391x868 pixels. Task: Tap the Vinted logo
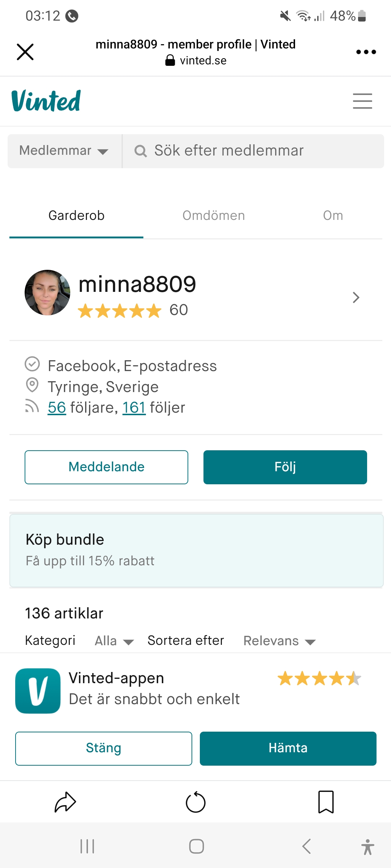[x=46, y=101]
